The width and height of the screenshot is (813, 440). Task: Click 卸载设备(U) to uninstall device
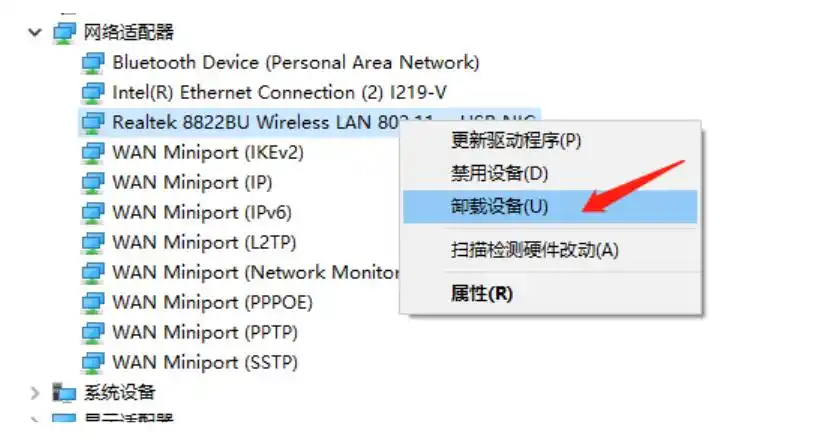[x=500, y=207]
